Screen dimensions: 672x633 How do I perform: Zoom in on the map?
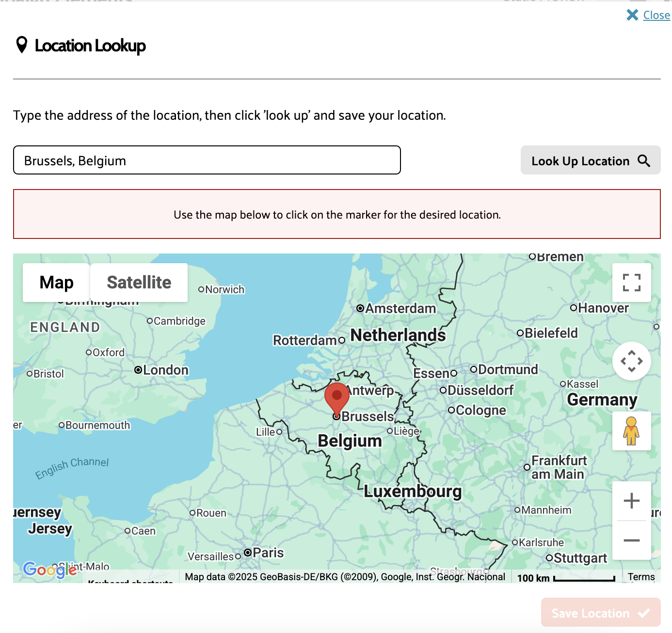click(631, 501)
